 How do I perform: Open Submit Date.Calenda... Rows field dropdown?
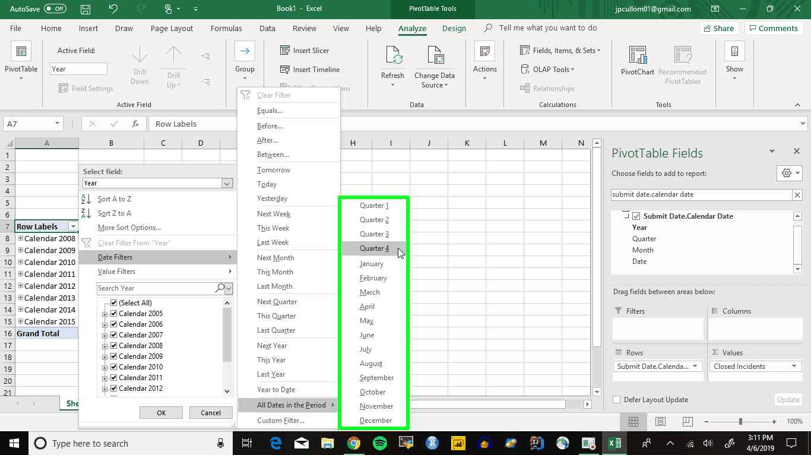coord(694,366)
